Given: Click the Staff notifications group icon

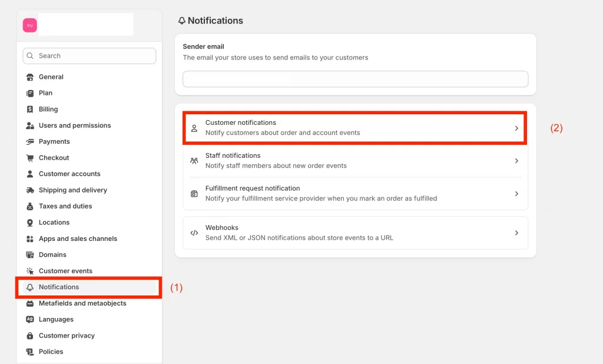Looking at the screenshot, I should tap(194, 161).
